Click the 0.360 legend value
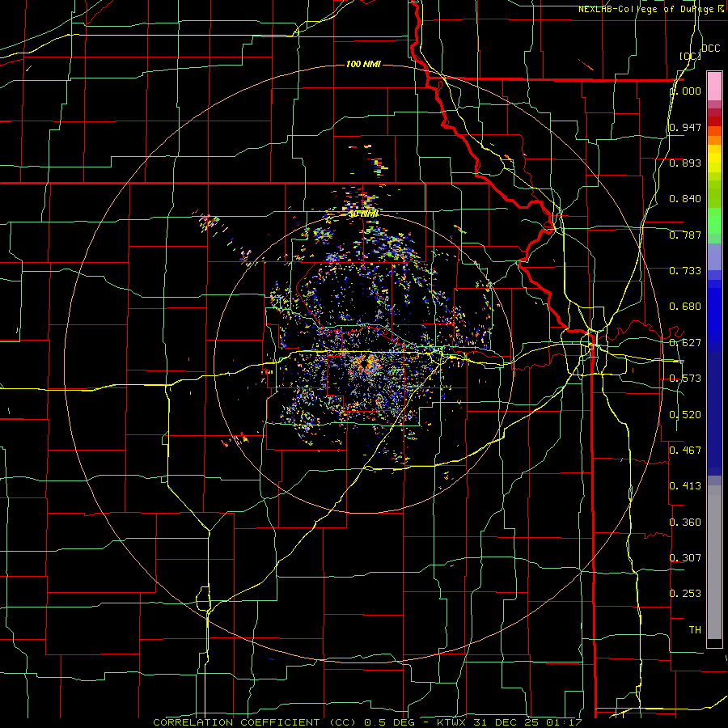 point(685,523)
